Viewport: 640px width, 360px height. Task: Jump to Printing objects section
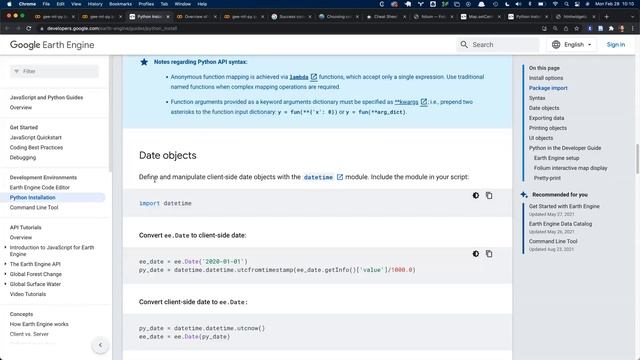coord(548,128)
